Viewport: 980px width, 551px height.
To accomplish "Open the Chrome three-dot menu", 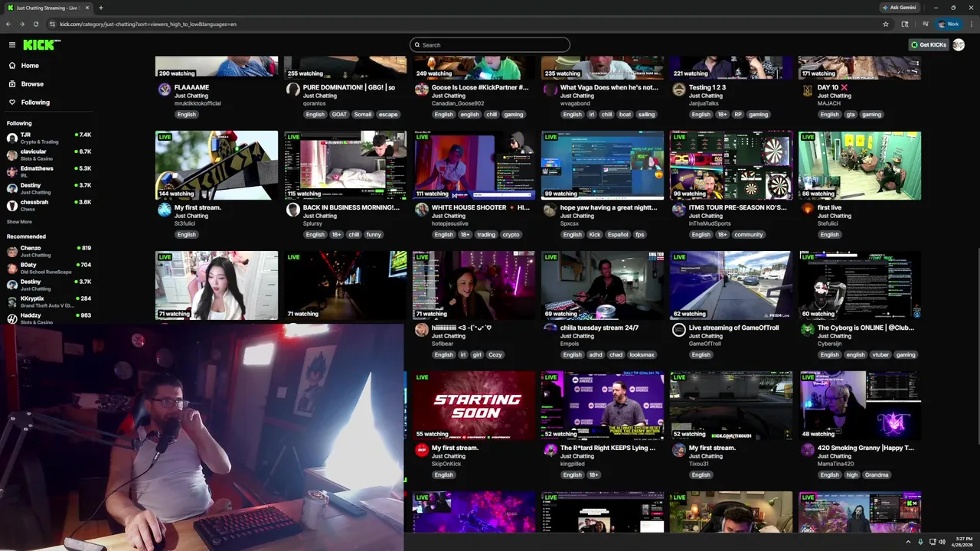I will (x=970, y=24).
